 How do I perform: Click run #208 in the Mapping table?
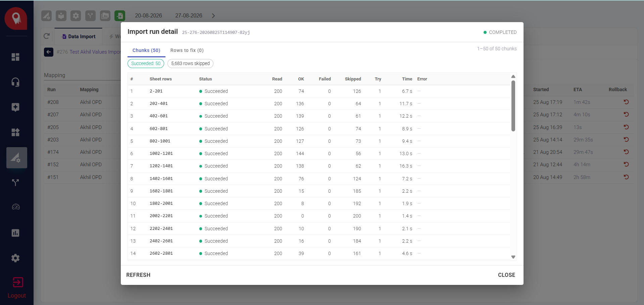[53, 102]
